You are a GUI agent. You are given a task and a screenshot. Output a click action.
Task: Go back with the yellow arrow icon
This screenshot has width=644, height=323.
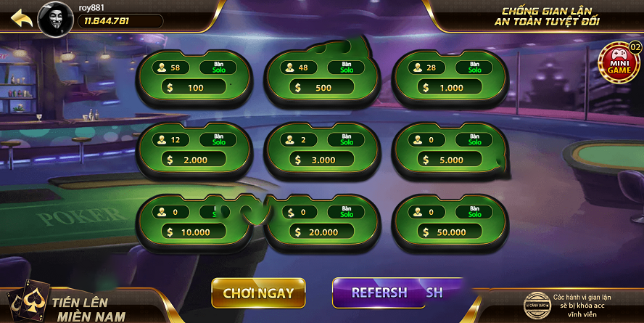pos(21,18)
